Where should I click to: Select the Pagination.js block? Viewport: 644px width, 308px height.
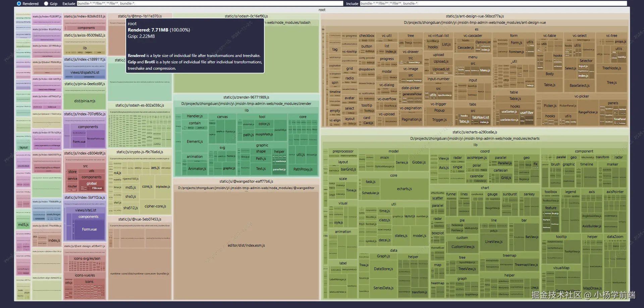[x=412, y=119]
